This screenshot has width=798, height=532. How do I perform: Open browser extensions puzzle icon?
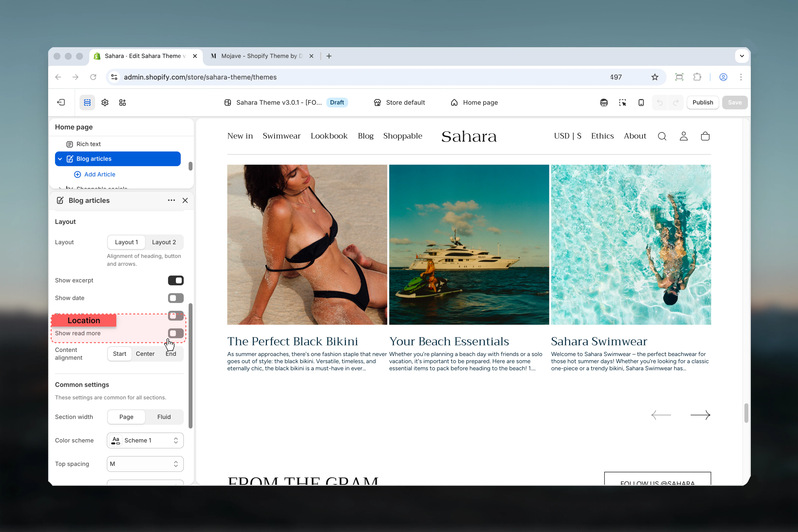point(697,77)
